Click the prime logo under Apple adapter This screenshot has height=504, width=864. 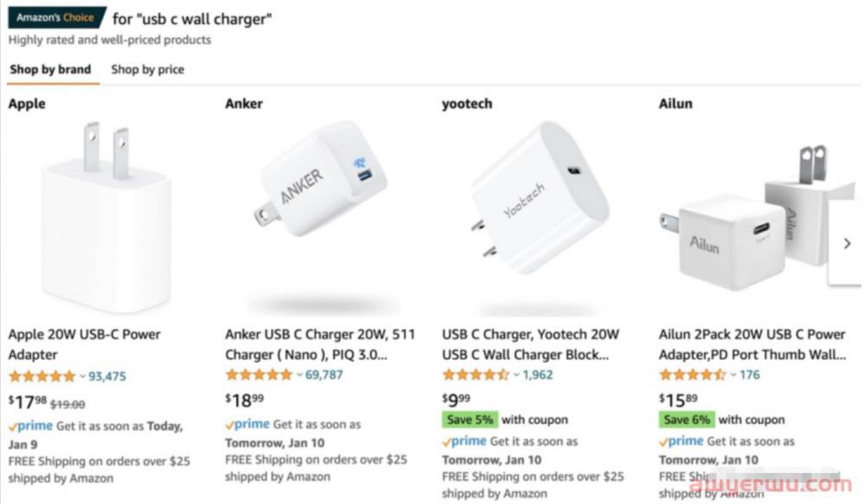(x=31, y=426)
